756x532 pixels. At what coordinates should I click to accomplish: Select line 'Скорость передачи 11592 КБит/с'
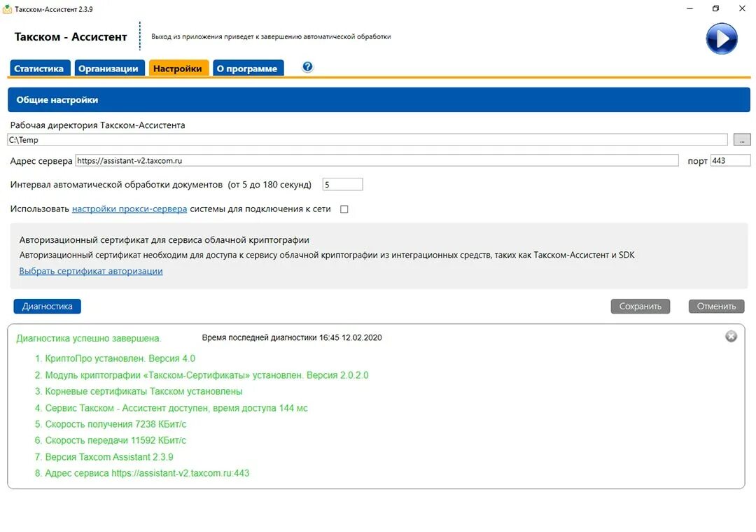tap(111, 440)
